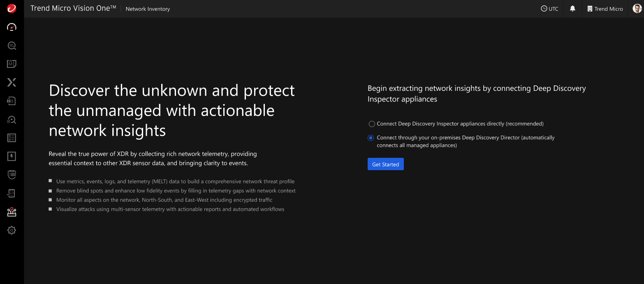Open the settings gear in the sidebar
644x284 pixels.
coord(12,230)
